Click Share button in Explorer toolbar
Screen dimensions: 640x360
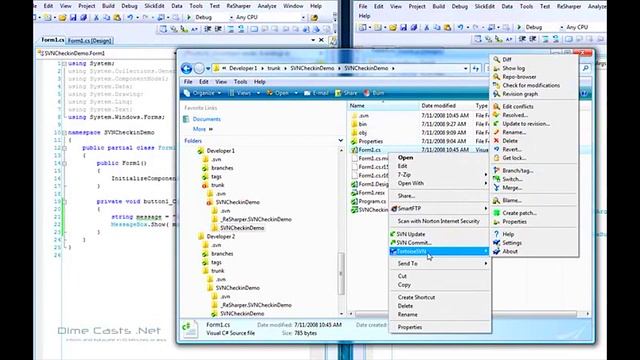pyautogui.click(x=347, y=93)
